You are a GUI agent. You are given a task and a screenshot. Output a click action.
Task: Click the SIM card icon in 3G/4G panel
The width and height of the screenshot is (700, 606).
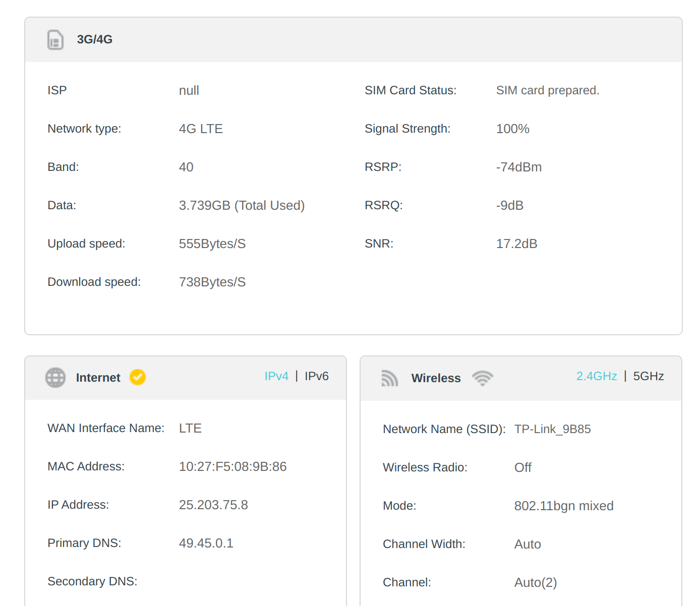[x=55, y=40]
